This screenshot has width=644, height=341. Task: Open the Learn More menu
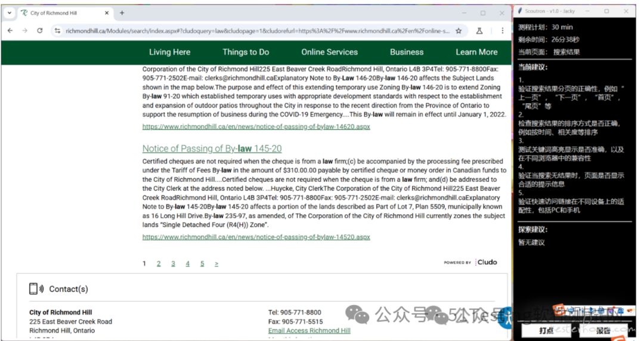476,52
